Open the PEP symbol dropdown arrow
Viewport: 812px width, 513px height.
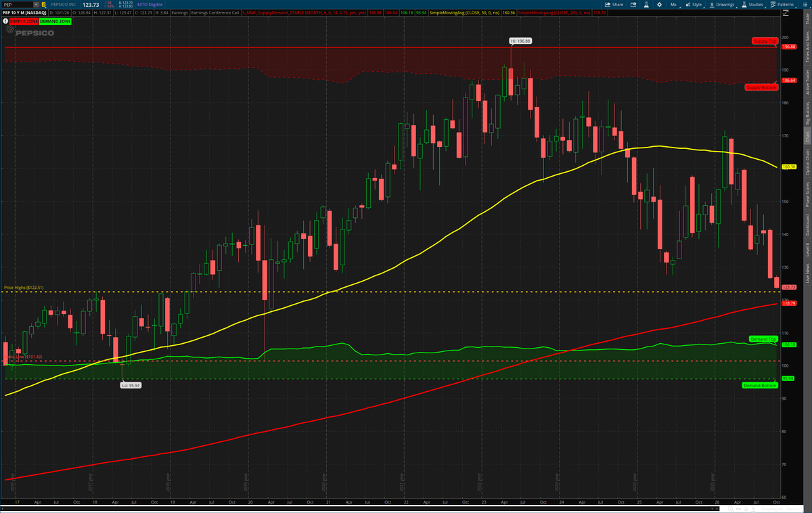click(37, 5)
